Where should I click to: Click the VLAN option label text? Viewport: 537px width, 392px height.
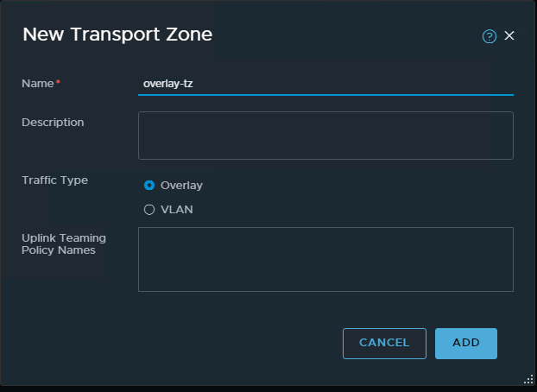[x=176, y=209]
